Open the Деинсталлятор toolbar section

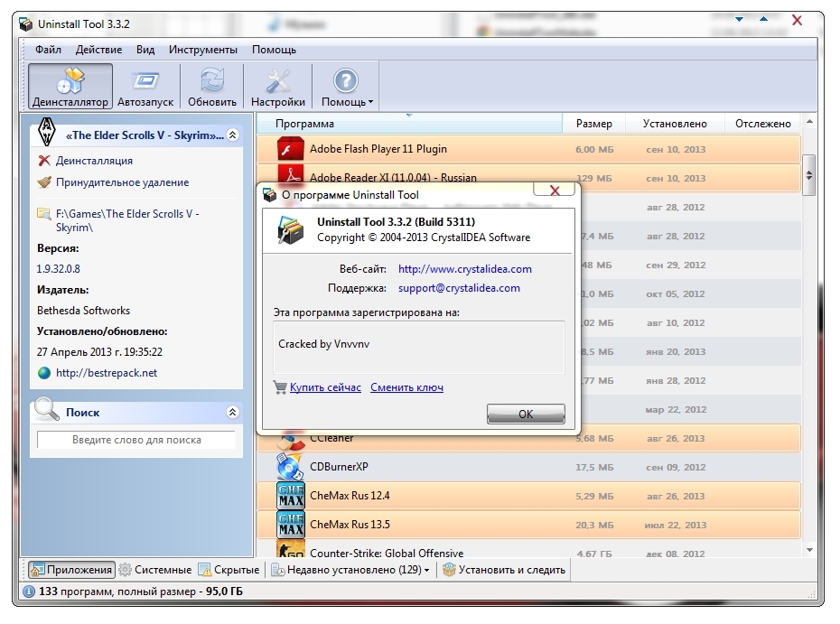click(x=70, y=86)
